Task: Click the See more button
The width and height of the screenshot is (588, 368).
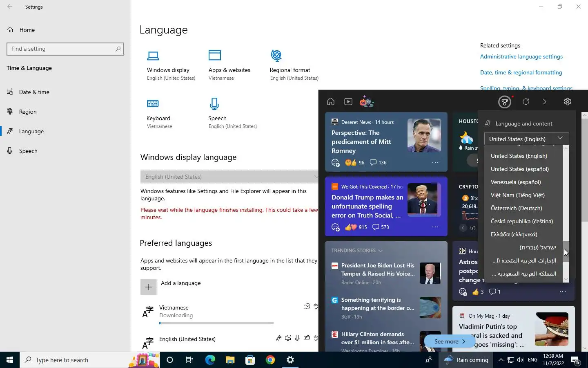Action: tap(450, 341)
